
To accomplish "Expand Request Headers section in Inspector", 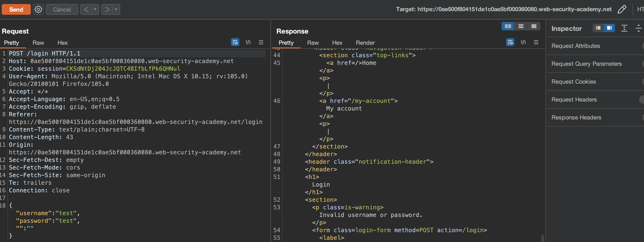I will click(574, 100).
